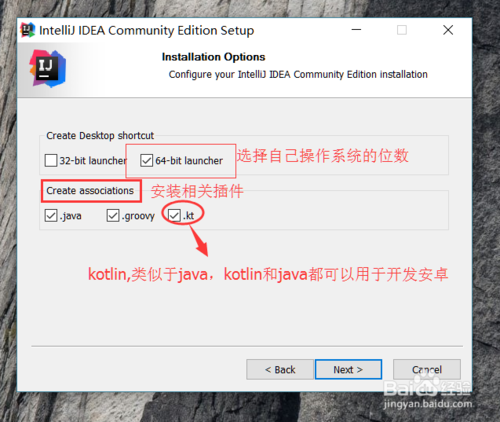Click the IntelliJ IDEA title bar icon
The image size is (500, 422).
coord(28,30)
